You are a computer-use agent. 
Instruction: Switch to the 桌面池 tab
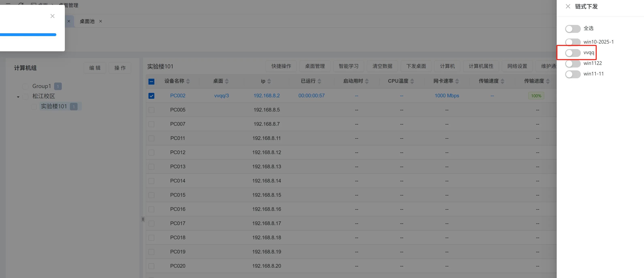tap(87, 21)
